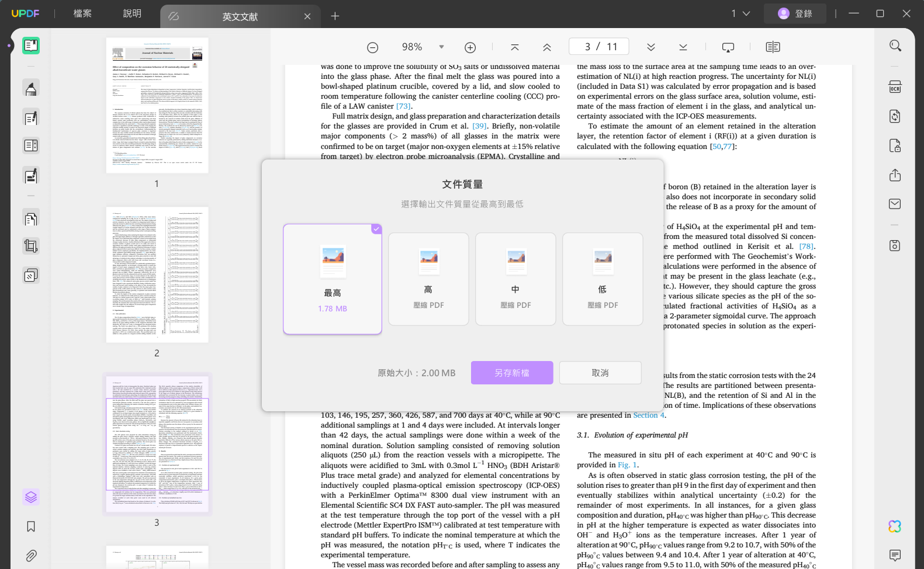Open the Reader mode icon in left sidebar
924x569 pixels.
(31, 46)
